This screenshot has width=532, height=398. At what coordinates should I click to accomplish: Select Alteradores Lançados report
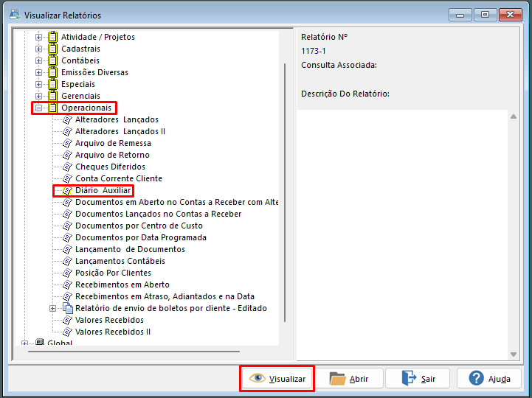[117, 119]
